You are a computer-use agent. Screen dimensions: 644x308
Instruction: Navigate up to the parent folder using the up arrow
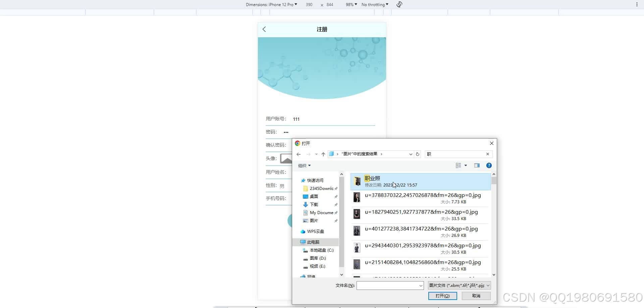pyautogui.click(x=323, y=154)
